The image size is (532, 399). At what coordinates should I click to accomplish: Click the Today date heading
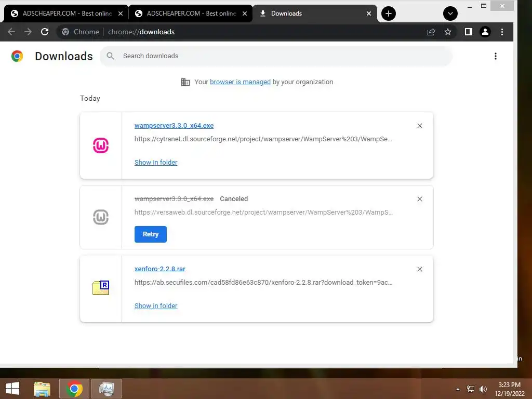[x=90, y=98]
